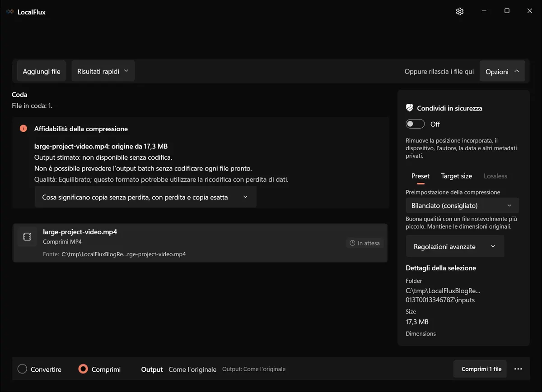Open the Bilanciato (consigliato) preset dropdown
542x392 pixels.
pyautogui.click(x=462, y=205)
